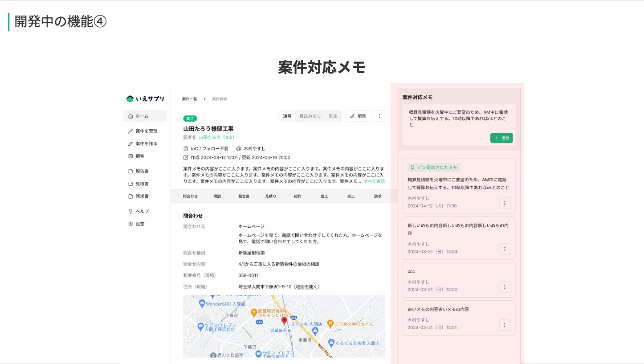The height and width of the screenshot is (364, 644).
Task: Click the ピン留めされたメモ badge
Action: click(434, 168)
